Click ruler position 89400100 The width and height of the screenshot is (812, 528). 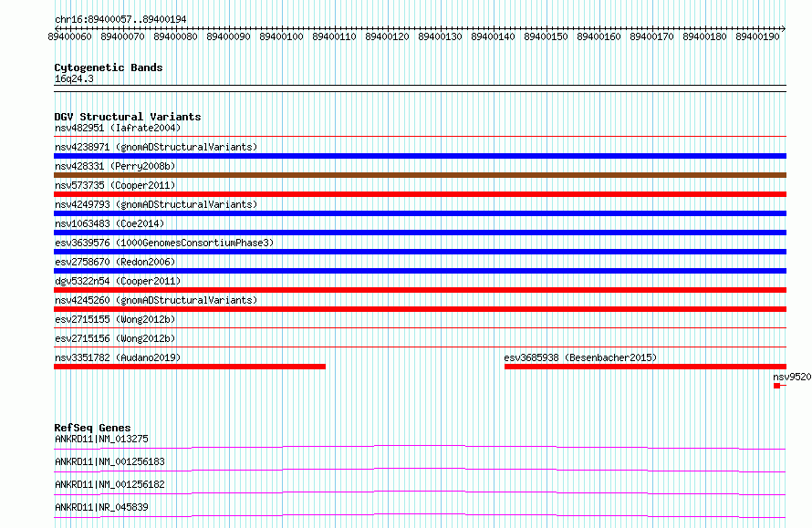pyautogui.click(x=281, y=36)
